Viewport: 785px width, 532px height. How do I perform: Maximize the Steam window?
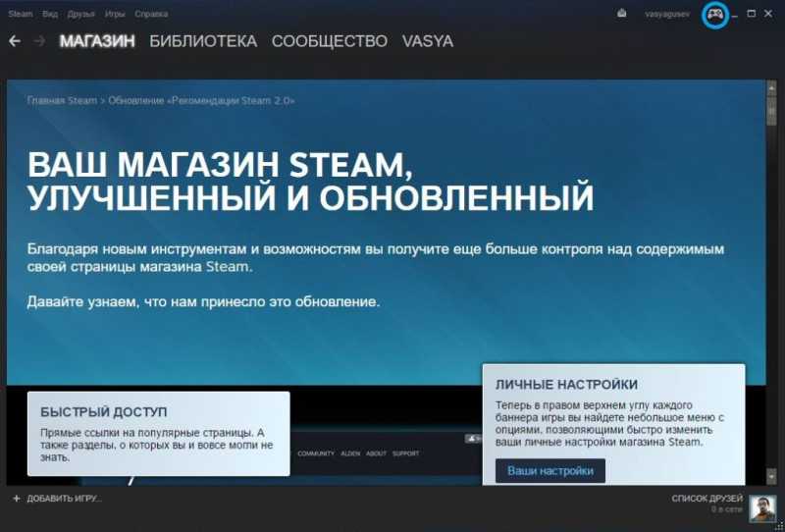(x=751, y=14)
